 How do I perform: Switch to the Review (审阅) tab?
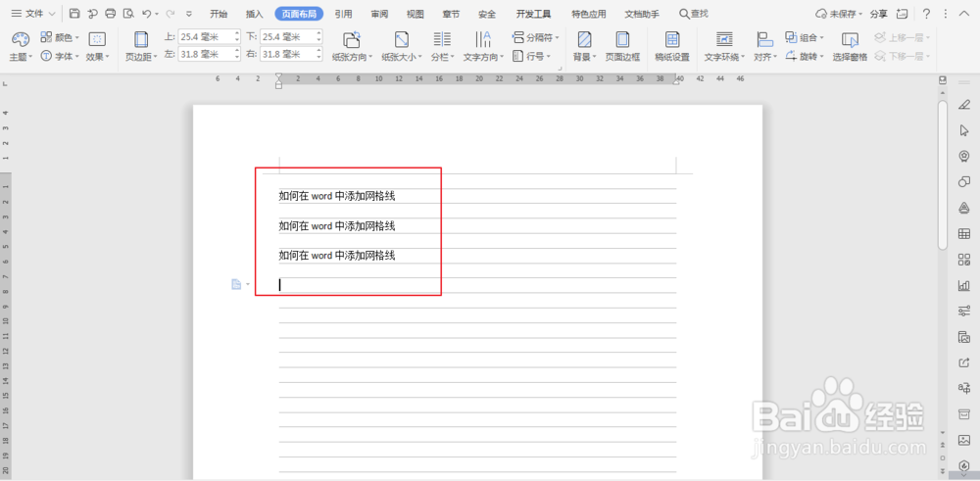[x=379, y=14]
